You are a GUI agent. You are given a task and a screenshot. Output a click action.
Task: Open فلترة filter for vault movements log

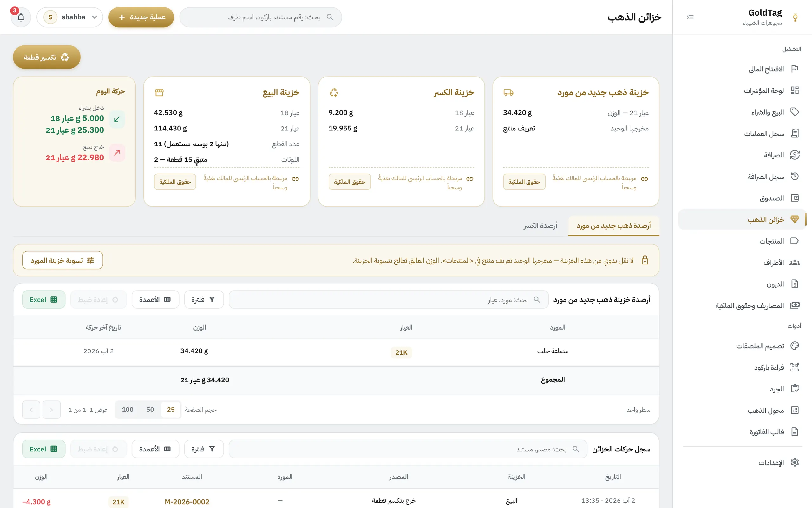coord(204,449)
